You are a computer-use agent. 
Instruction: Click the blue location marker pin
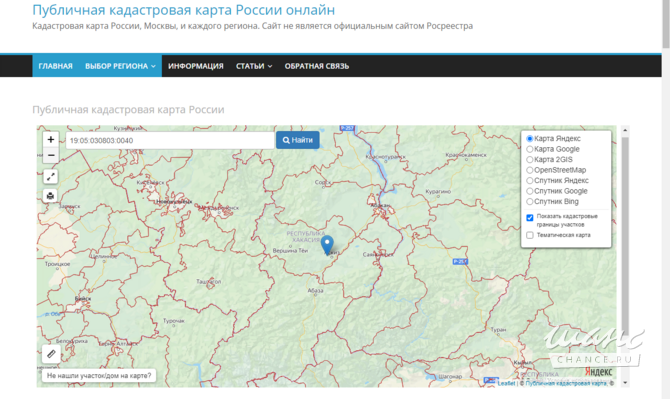pos(327,245)
